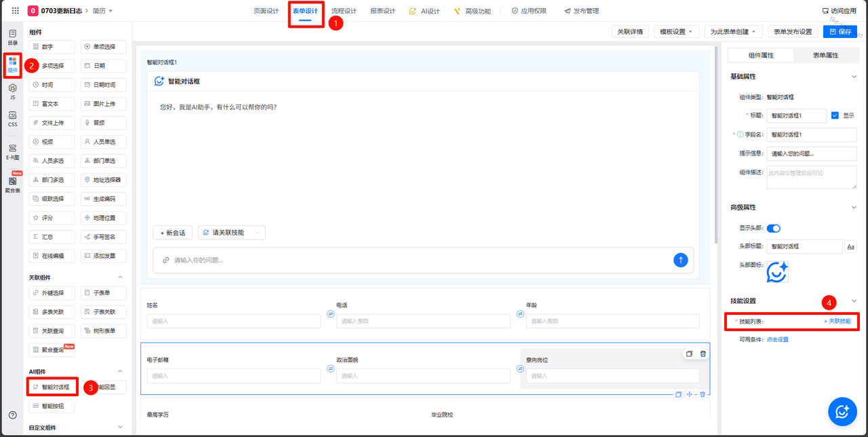Image resolution: width=868 pixels, height=437 pixels.
Task: Switch to the 表单属性 tab
Action: pos(825,55)
